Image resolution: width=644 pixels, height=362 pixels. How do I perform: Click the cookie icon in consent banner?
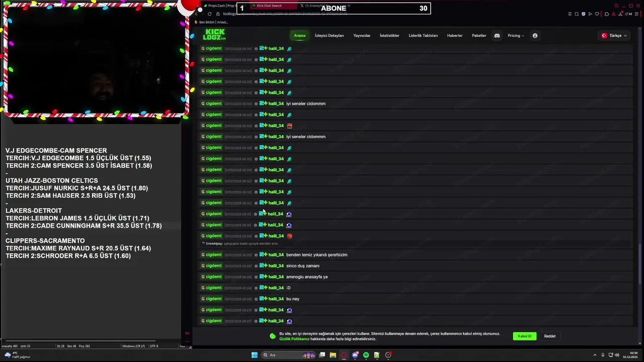pyautogui.click(x=273, y=336)
